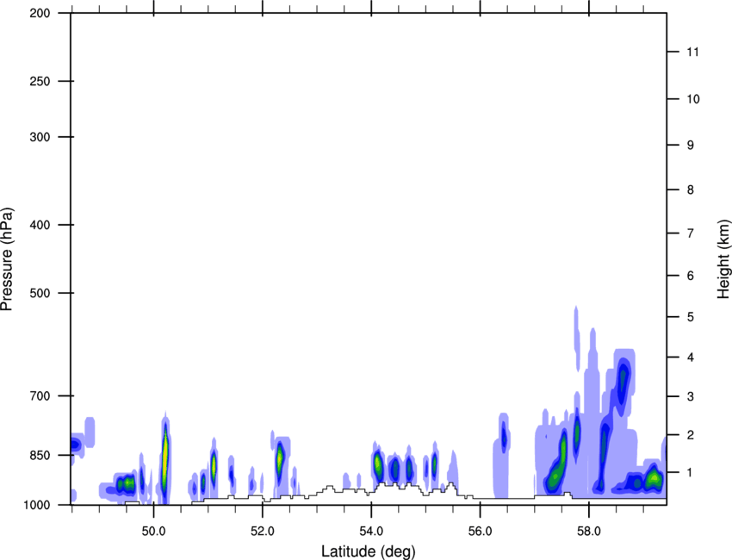The image size is (732, 560).
Task: Click the 56.0 latitude tick label
Action: pos(480,531)
